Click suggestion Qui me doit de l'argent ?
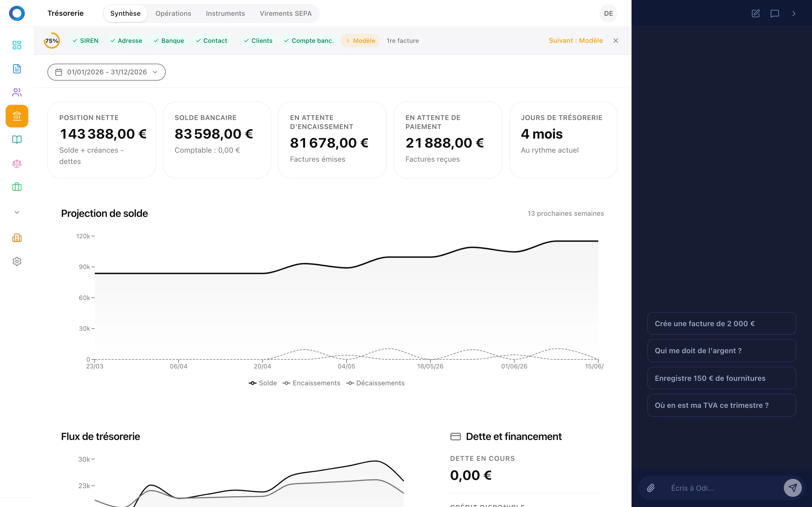The height and width of the screenshot is (507, 812). pos(721,351)
